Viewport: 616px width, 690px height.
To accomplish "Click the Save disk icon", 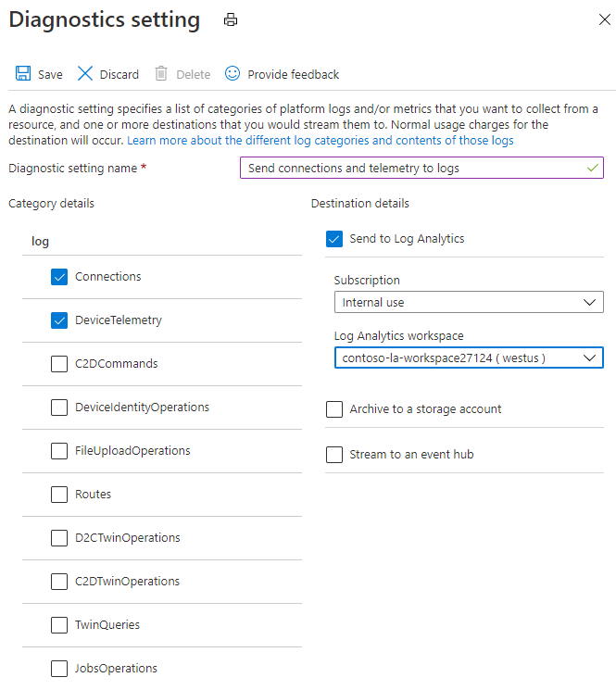I will tap(23, 73).
